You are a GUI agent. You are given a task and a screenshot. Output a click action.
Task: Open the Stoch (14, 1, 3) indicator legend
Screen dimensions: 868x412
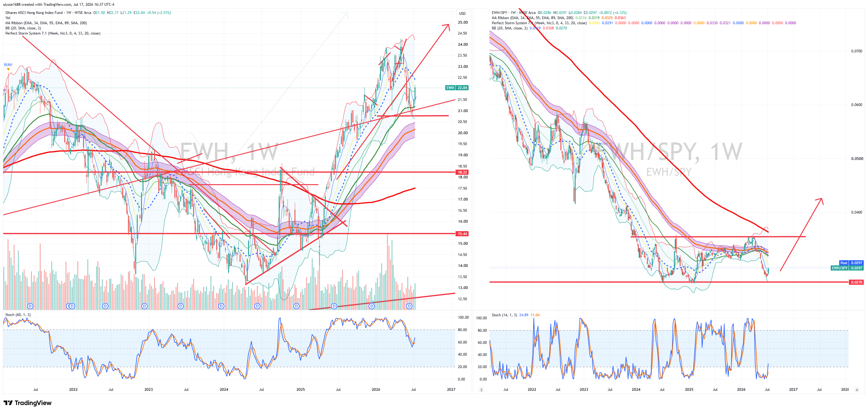[504, 315]
